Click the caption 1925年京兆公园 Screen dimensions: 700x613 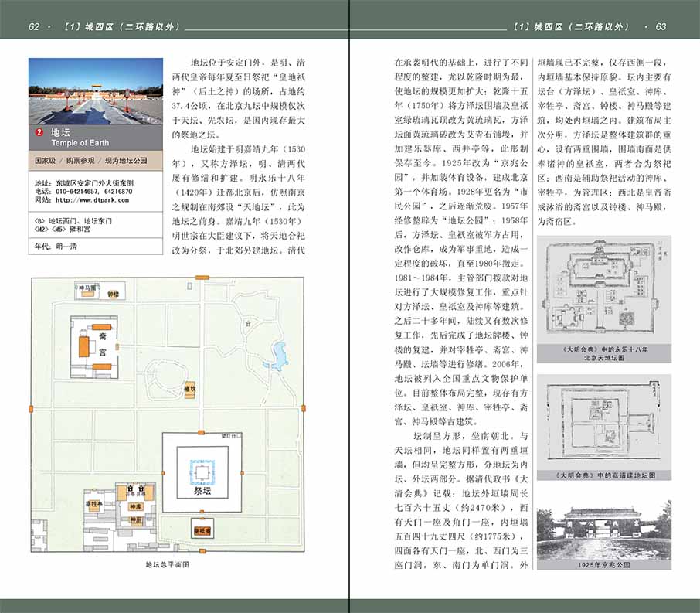(x=604, y=565)
